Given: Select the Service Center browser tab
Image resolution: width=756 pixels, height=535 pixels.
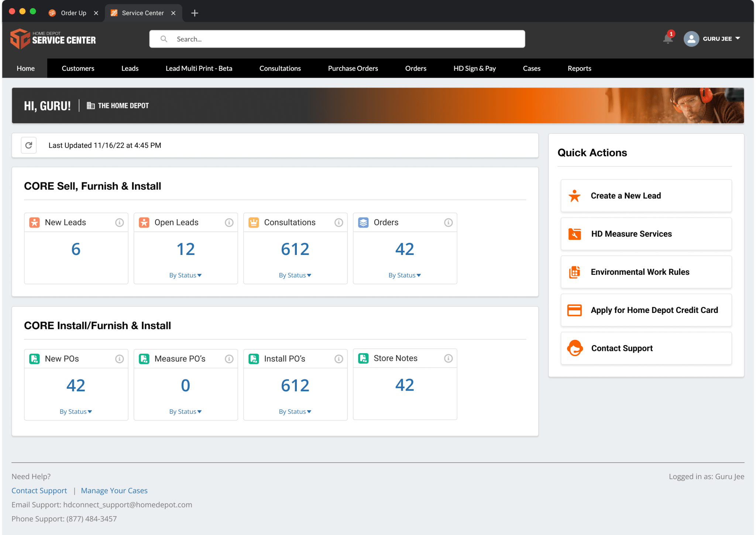Looking at the screenshot, I should pos(143,13).
